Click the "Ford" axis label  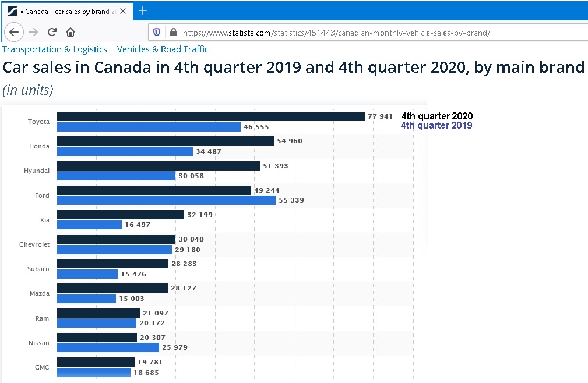(42, 196)
